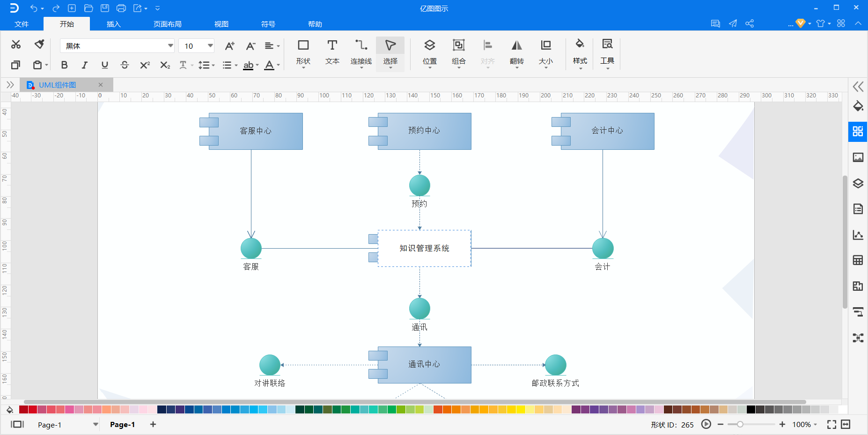This screenshot has height=435, width=868.
Task: Toggle strikethrough text formatting
Action: coord(125,65)
